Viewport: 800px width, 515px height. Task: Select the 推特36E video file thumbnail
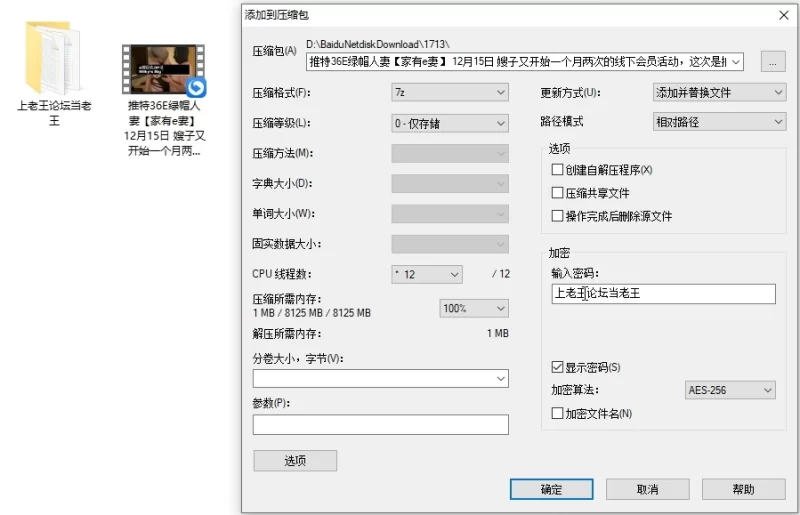[163, 69]
